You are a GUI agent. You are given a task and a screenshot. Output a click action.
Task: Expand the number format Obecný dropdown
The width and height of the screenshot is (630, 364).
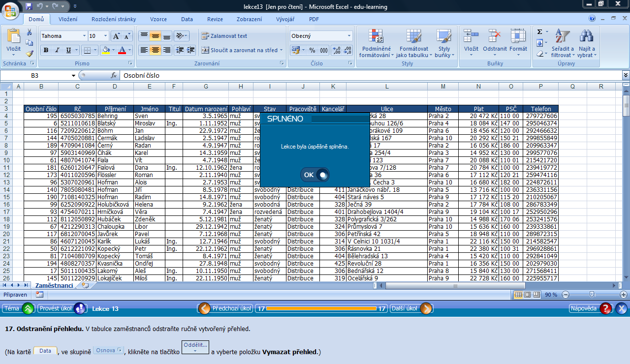click(349, 36)
